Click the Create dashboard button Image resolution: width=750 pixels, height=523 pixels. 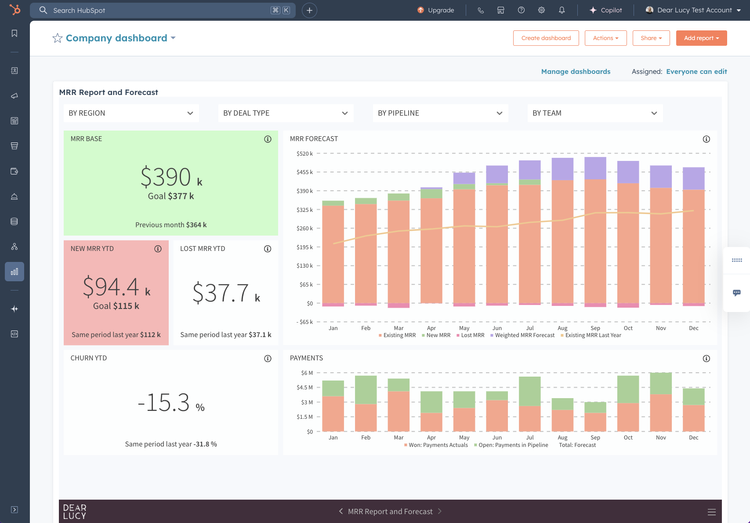click(x=546, y=38)
